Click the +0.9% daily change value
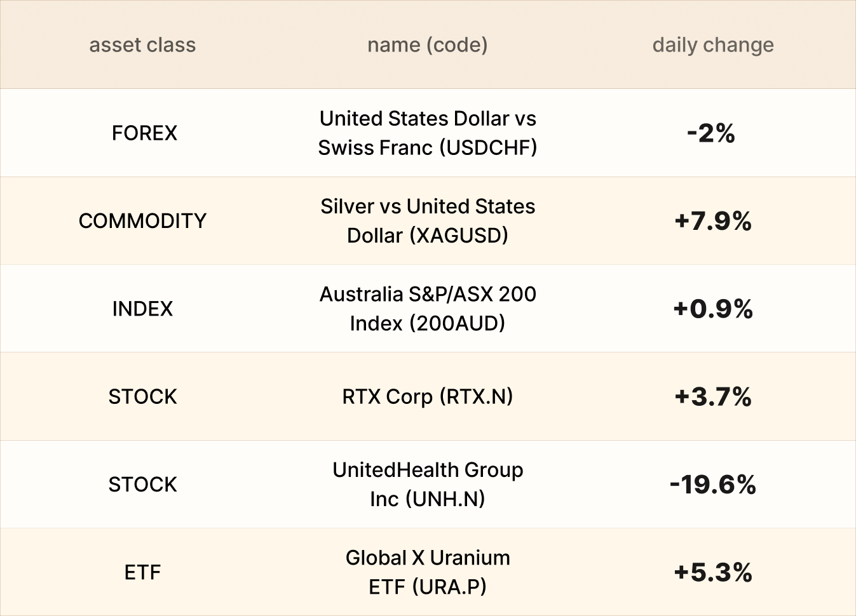Image resolution: width=856 pixels, height=616 pixels. point(712,309)
